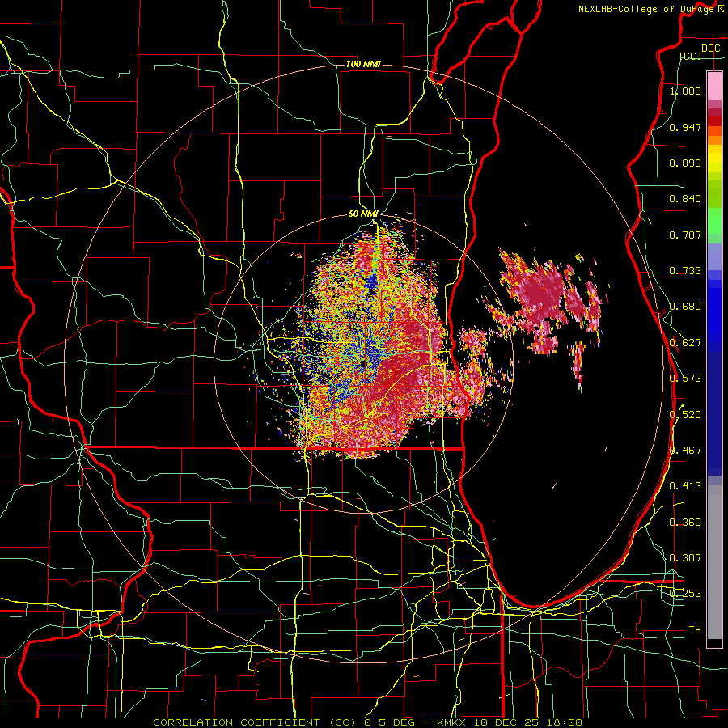Click the 50 NMI range ring label

[363, 214]
